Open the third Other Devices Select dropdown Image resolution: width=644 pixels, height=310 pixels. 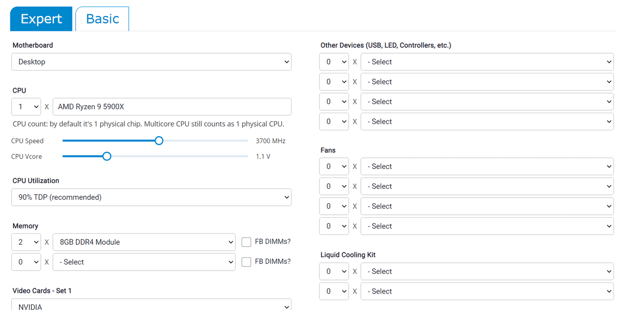click(x=487, y=102)
